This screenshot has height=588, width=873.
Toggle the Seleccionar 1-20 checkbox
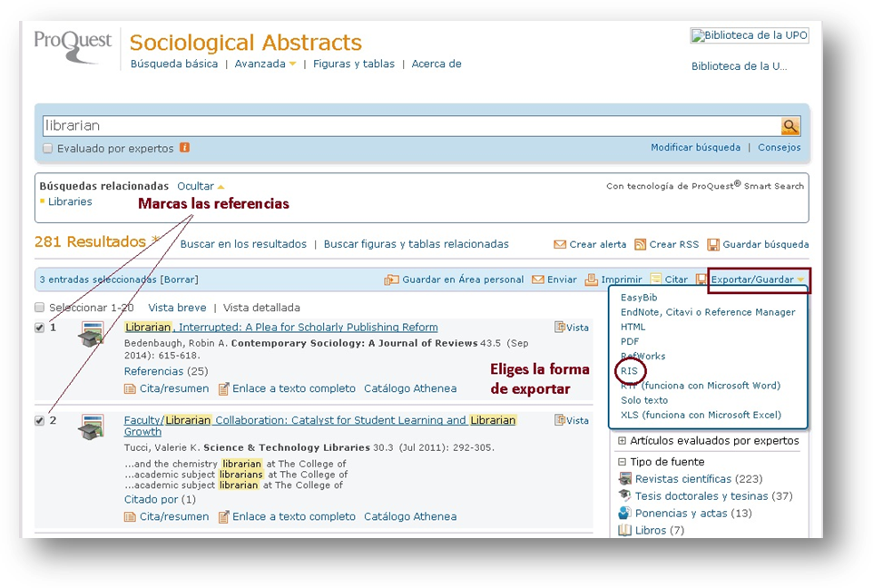click(40, 308)
